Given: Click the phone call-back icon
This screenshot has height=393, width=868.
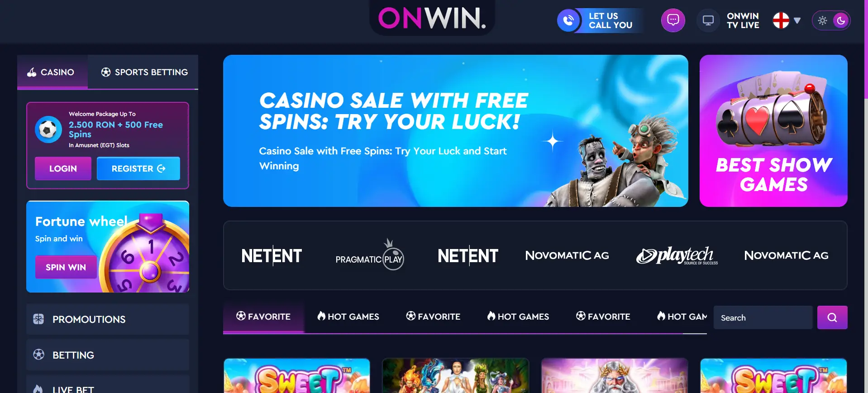Looking at the screenshot, I should point(568,20).
